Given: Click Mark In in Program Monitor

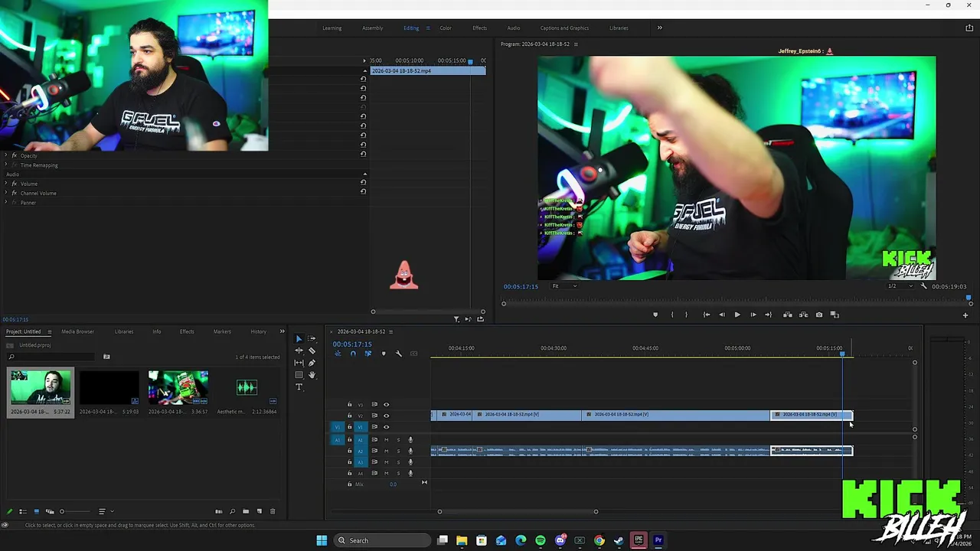Looking at the screenshot, I should pyautogui.click(x=671, y=315).
